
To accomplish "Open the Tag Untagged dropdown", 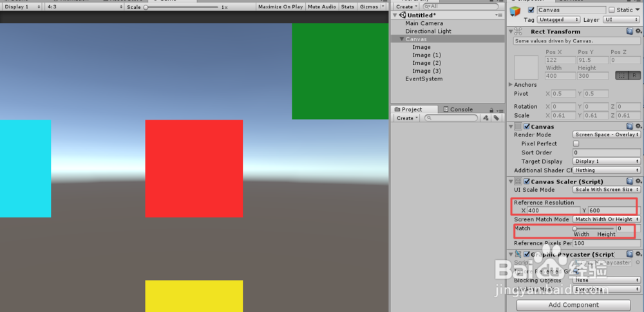I will 558,20.
